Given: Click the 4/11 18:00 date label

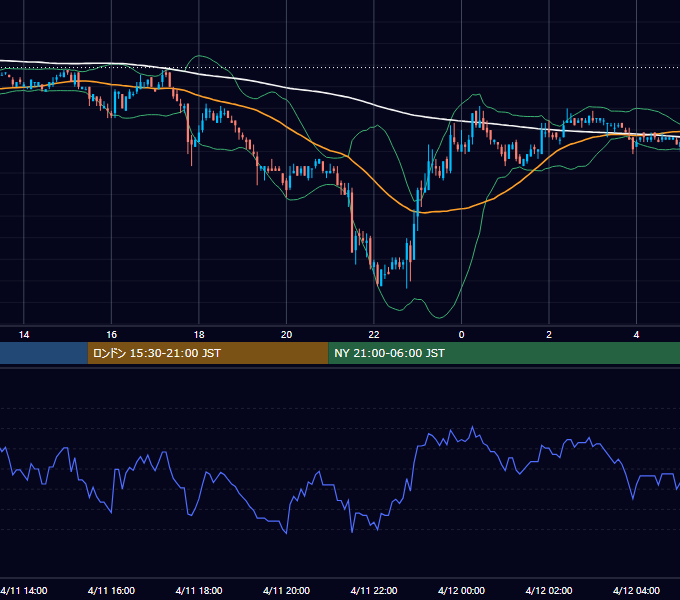Looking at the screenshot, I should point(199,590).
